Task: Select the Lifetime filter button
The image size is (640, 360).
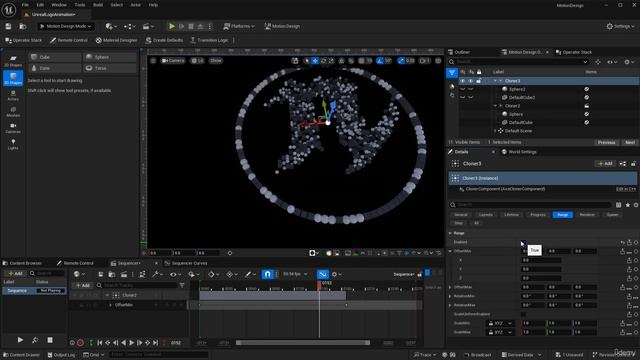Action: (x=511, y=215)
